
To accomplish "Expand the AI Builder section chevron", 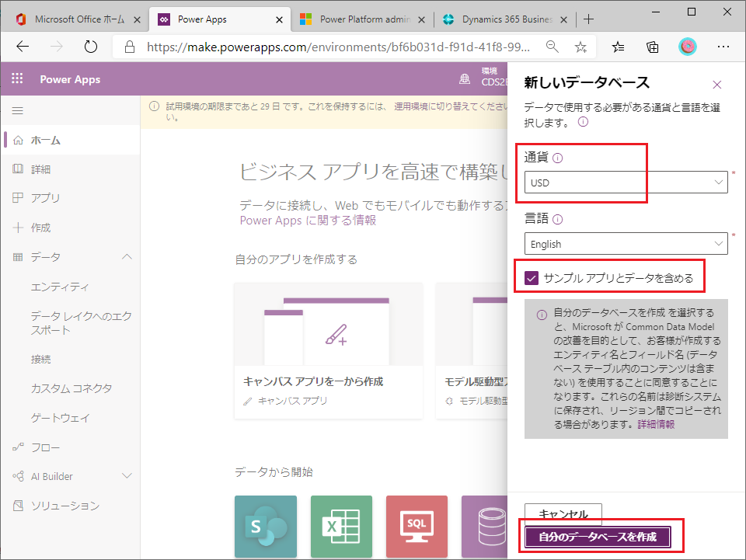I will coord(127,476).
